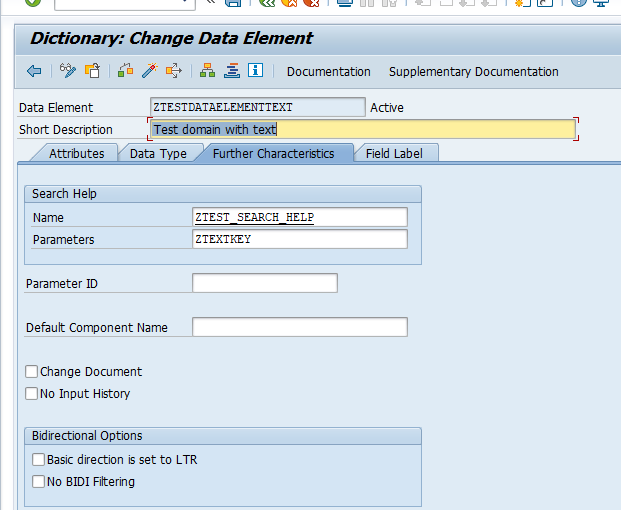Click the Save diskette icon in top toolbar
The image size is (621, 510).
click(233, 3)
